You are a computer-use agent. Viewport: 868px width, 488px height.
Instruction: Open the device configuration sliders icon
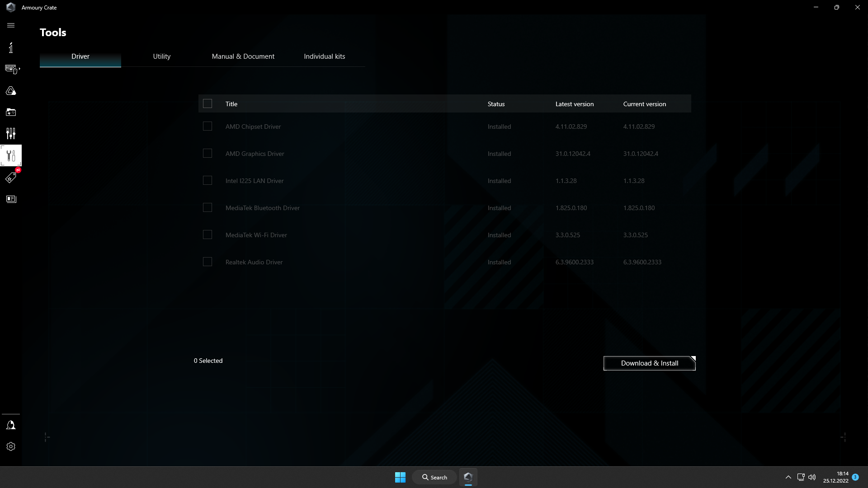tap(11, 133)
